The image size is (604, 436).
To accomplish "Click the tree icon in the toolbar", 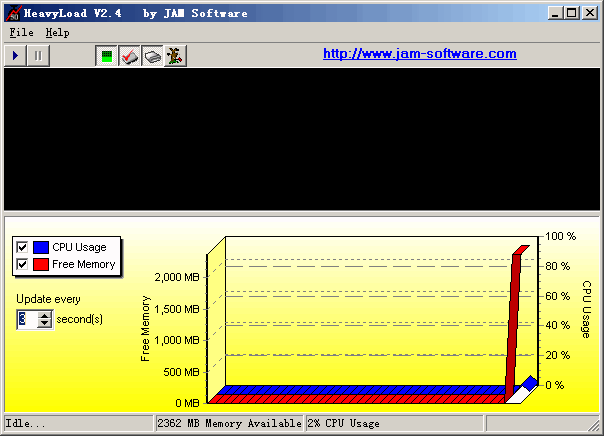I will coord(173,57).
